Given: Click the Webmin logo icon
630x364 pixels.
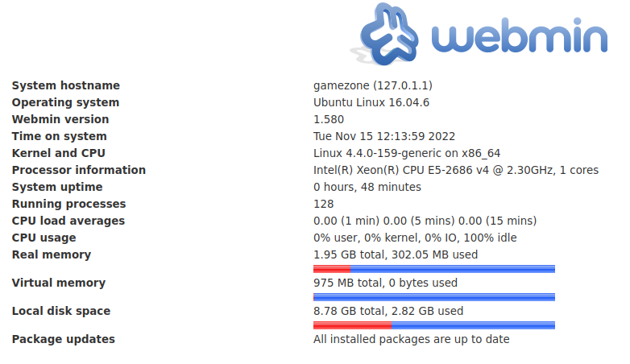Looking at the screenshot, I should 391,34.
